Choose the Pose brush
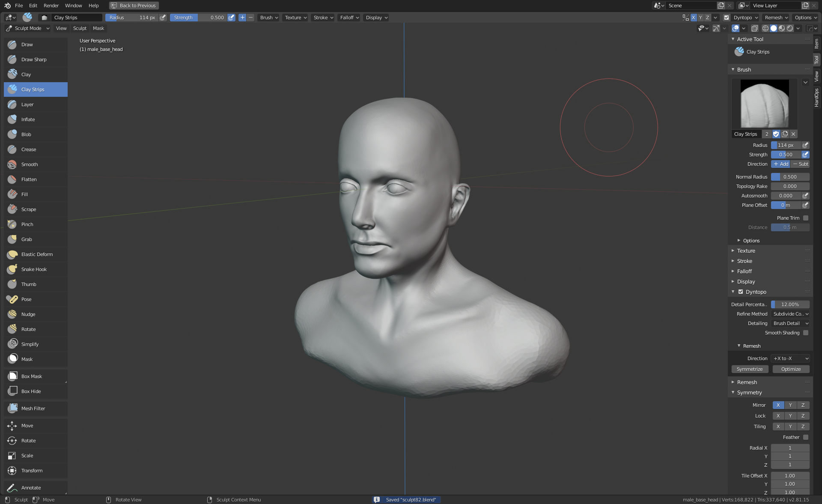822x504 pixels. coord(26,299)
